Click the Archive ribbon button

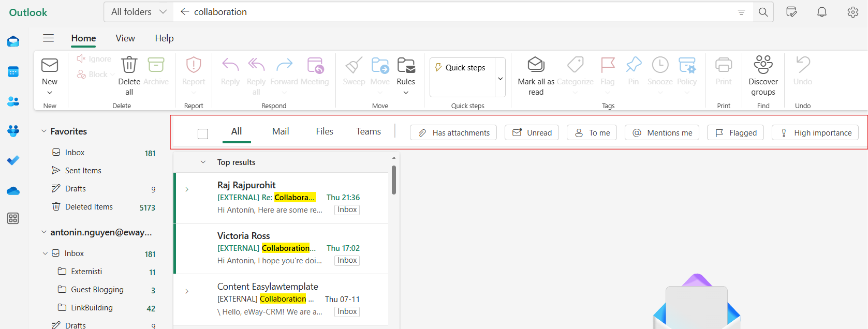tap(156, 72)
